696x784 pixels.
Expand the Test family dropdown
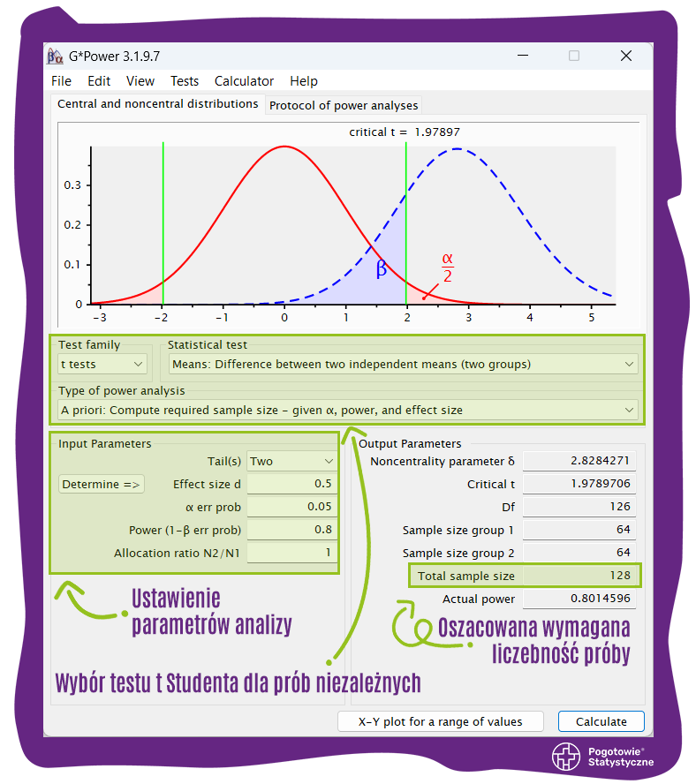point(102,364)
